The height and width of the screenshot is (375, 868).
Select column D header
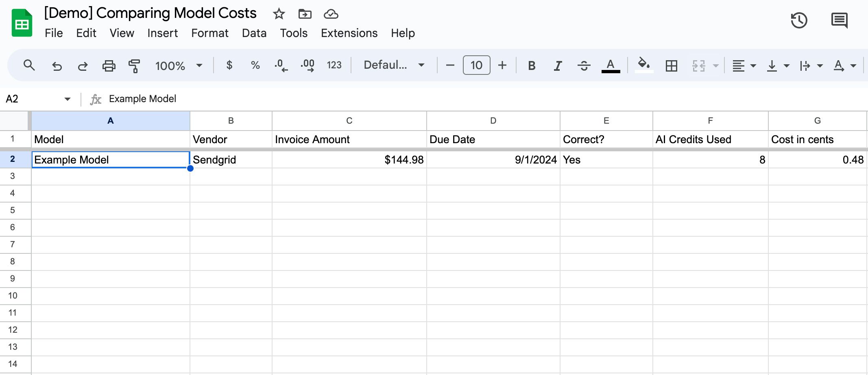pyautogui.click(x=493, y=121)
